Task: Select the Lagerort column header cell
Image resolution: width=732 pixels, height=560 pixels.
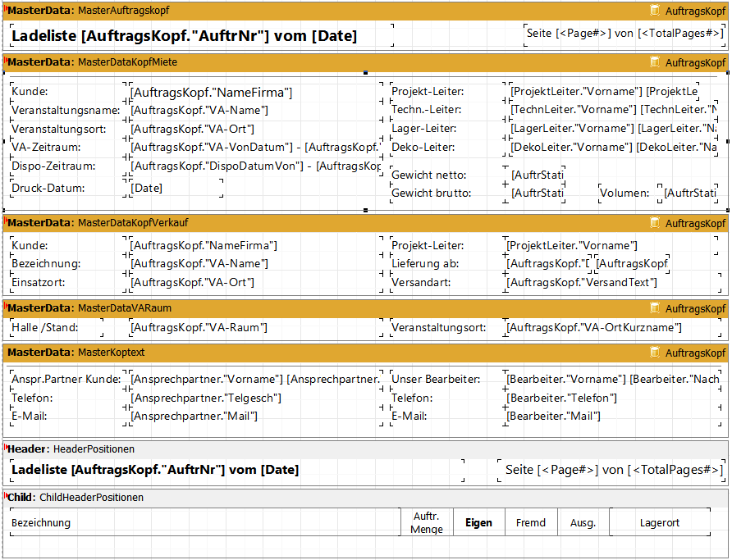Action: (660, 523)
